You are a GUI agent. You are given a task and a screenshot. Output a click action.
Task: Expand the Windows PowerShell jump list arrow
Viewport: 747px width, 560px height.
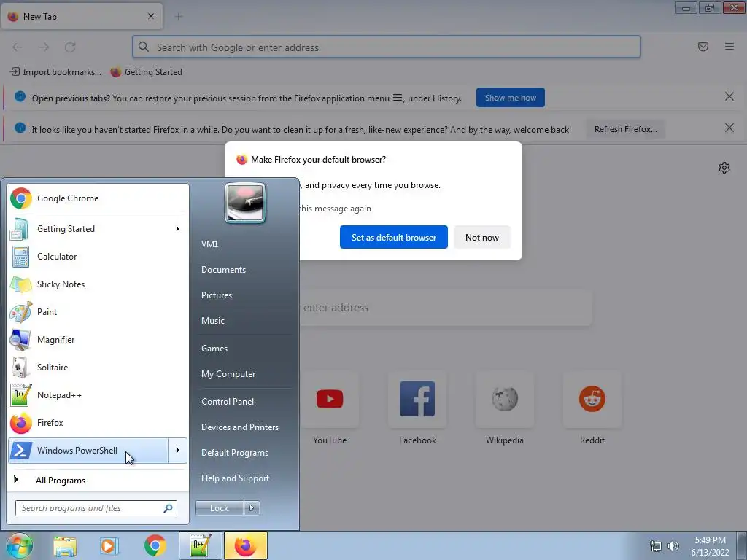pos(178,451)
